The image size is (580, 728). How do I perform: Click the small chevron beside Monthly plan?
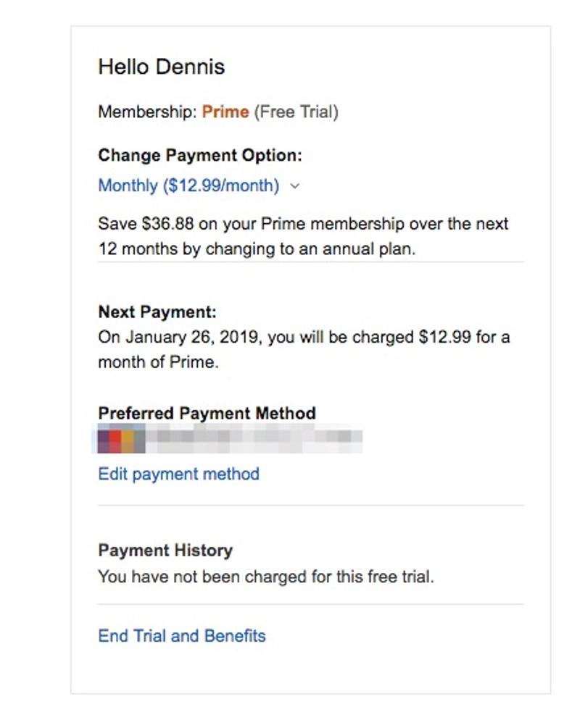[x=294, y=186]
